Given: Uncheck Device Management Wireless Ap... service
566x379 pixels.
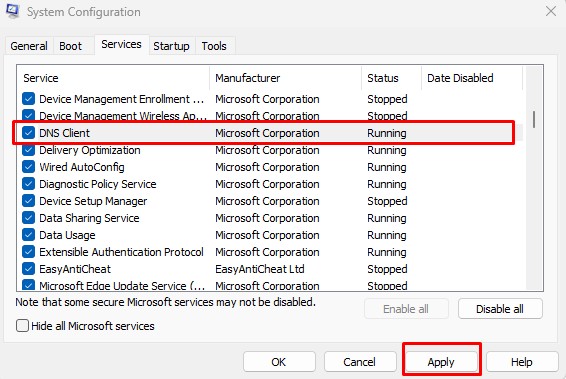Looking at the screenshot, I should (28, 115).
